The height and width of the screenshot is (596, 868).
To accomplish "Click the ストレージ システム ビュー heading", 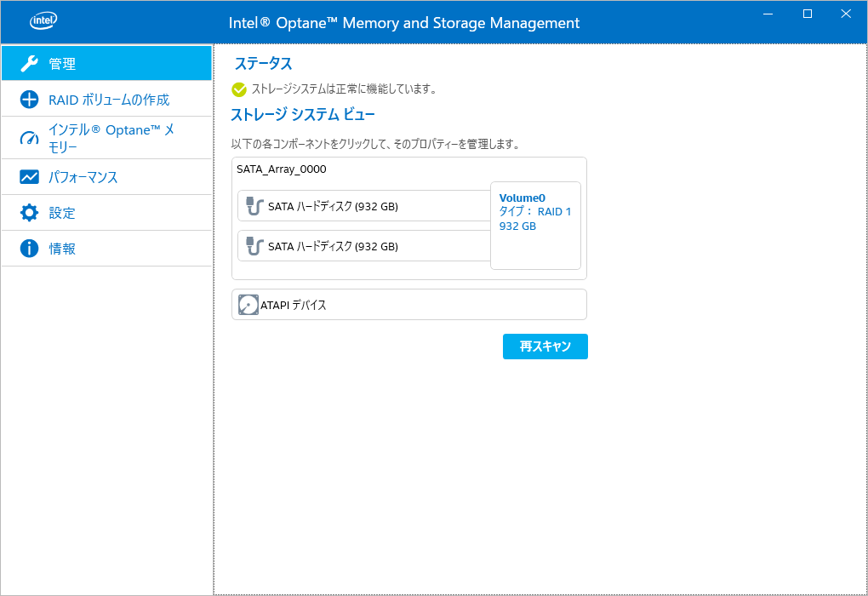I will pos(303,115).
